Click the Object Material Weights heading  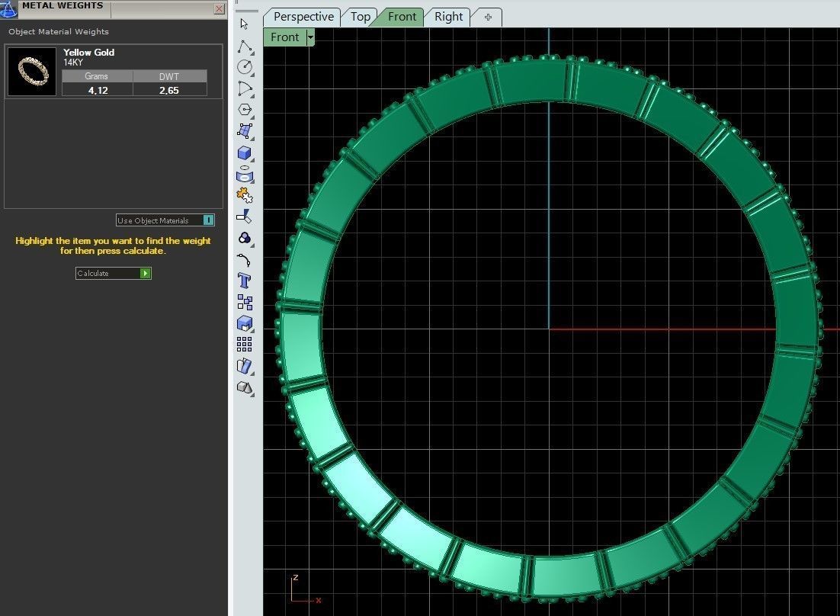[59, 31]
